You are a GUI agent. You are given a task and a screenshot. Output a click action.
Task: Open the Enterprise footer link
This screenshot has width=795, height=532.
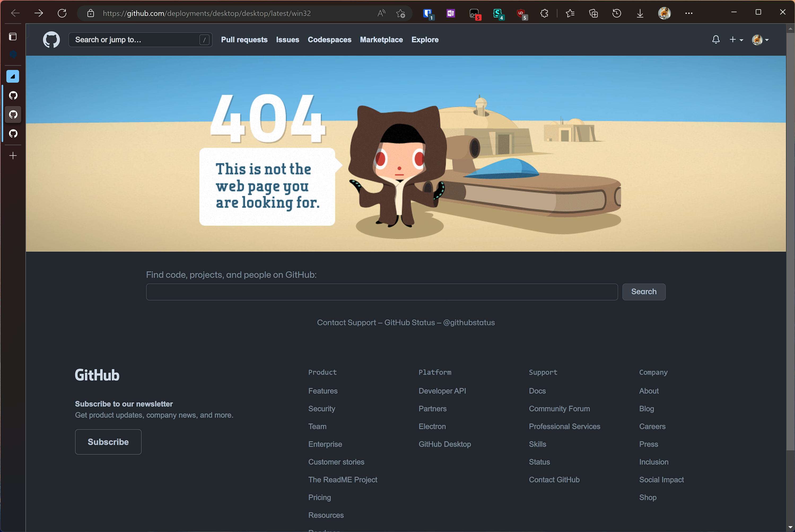325,444
